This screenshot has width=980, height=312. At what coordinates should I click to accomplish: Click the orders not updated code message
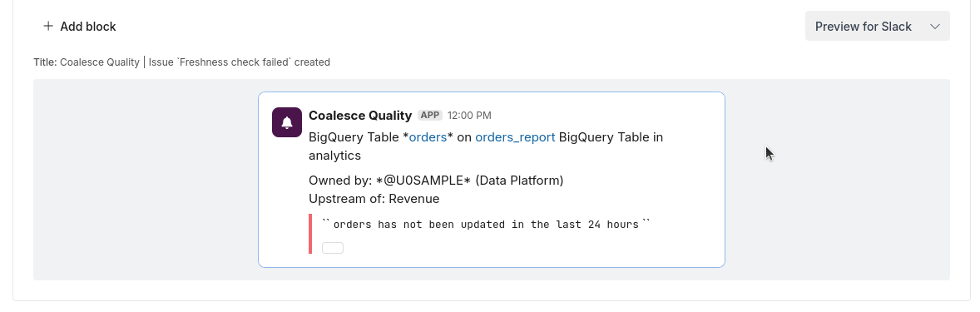(x=486, y=225)
